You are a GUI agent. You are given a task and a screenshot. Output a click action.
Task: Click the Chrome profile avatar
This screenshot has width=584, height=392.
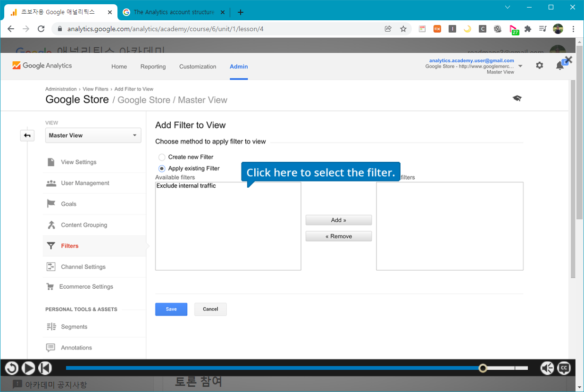pos(558,29)
